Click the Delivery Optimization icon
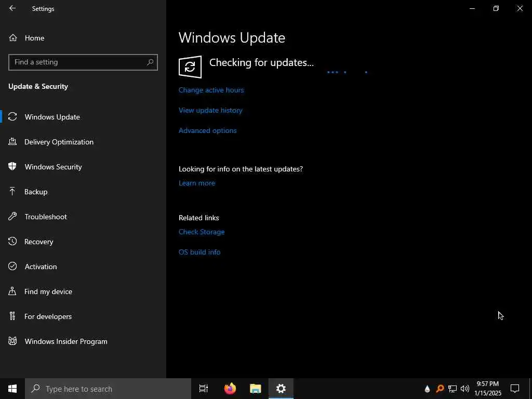The width and height of the screenshot is (532, 399). click(12, 141)
